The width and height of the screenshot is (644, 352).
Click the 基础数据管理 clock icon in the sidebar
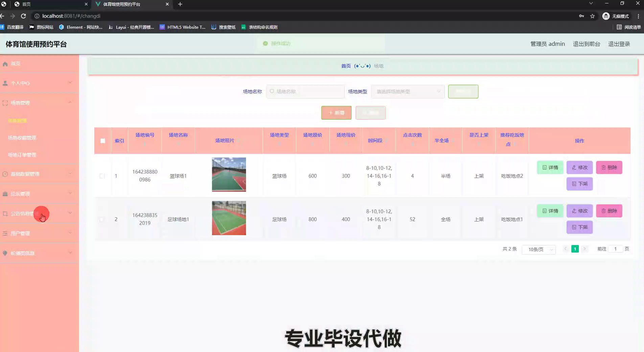(x=5, y=174)
